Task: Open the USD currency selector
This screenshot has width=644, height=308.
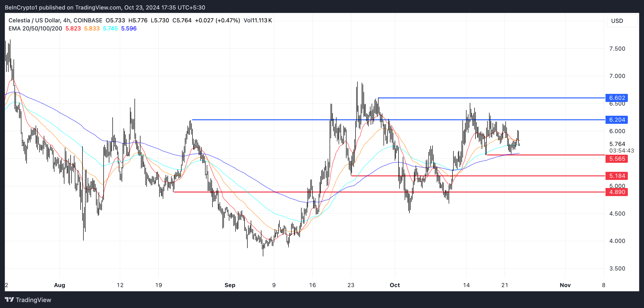Action: click(621, 21)
